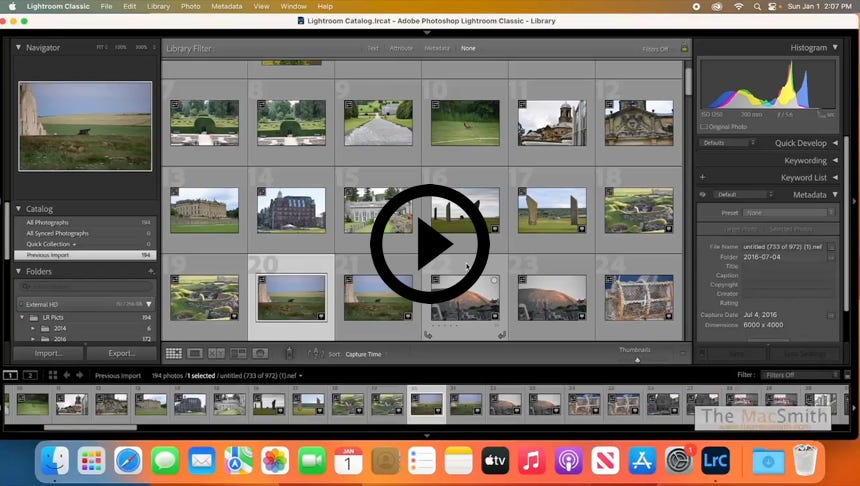860x486 pixels.
Task: Open the Metadata menu
Action: tap(227, 7)
